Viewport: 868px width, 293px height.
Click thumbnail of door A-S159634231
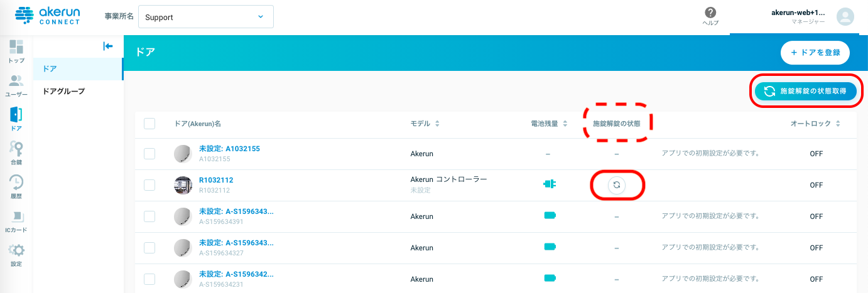click(183, 279)
